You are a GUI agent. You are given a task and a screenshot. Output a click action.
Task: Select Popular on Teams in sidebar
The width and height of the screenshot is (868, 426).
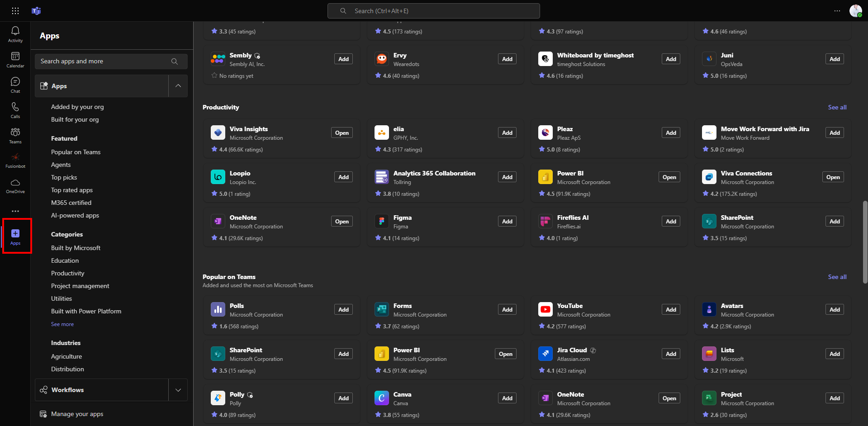[x=76, y=152]
